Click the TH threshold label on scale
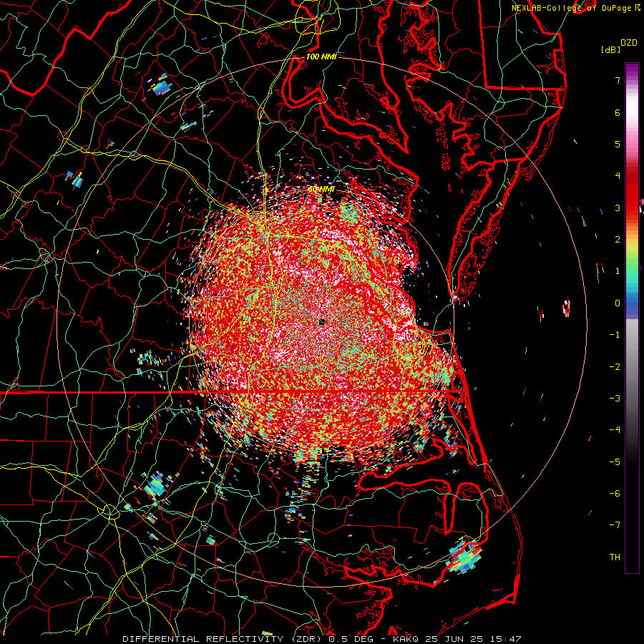The width and height of the screenshot is (644, 644). coord(615,557)
